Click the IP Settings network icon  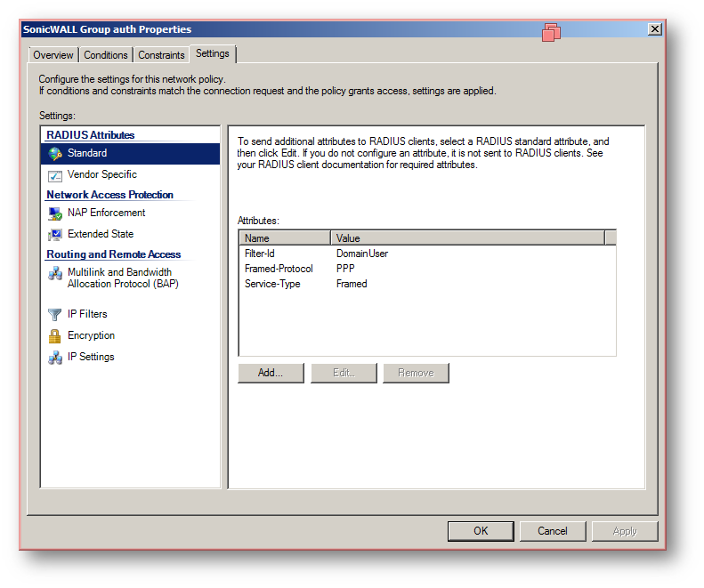(x=55, y=358)
